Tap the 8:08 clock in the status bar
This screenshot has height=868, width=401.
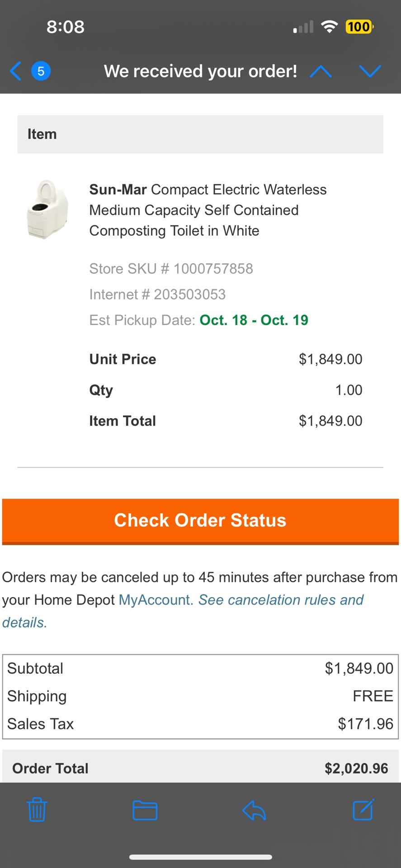tap(66, 27)
